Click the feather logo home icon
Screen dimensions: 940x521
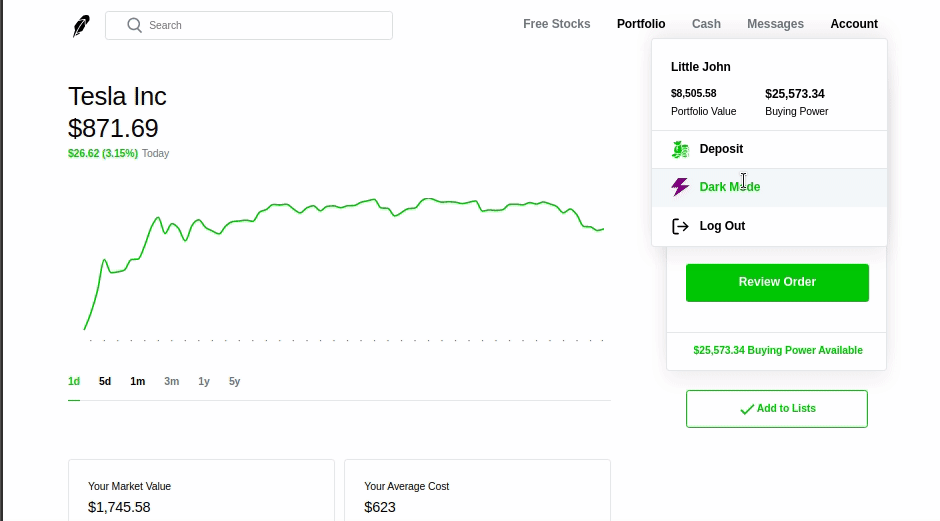(x=81, y=26)
